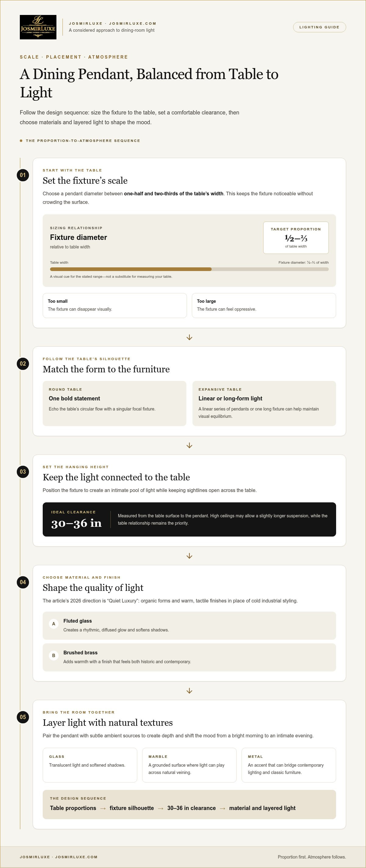The image size is (366, 868).
Task: Click the letter B badge beside Brushed brass
Action: pyautogui.click(x=54, y=655)
